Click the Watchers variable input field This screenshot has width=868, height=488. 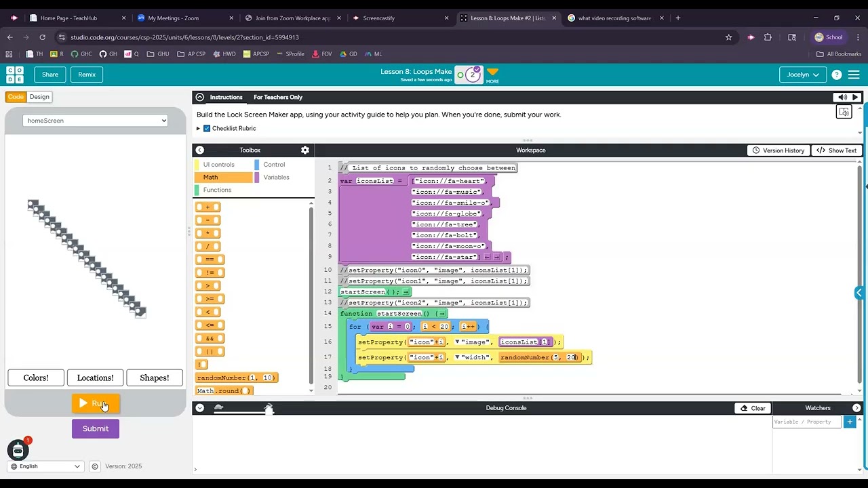pyautogui.click(x=807, y=422)
